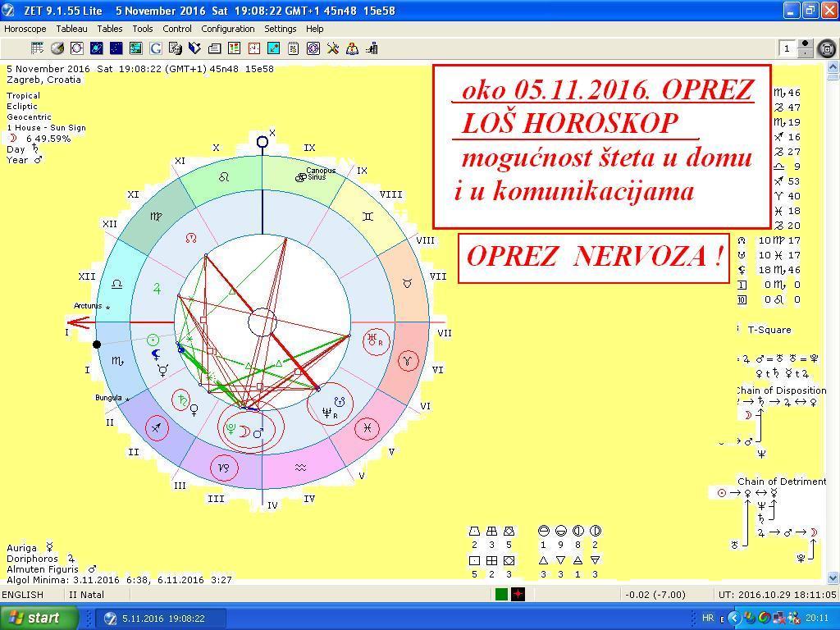
Task: Click the globe icon in toolbar
Action: 57,48
